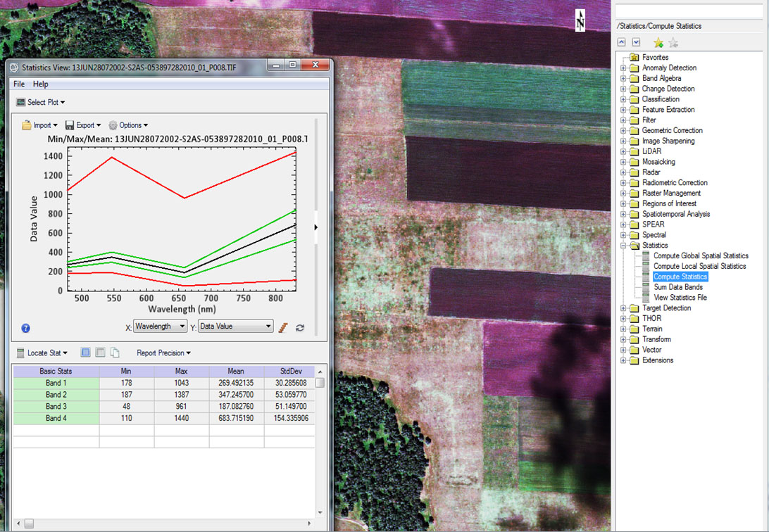Expand the Classification folder in toolbox
This screenshot has height=532, width=769.
pos(623,99)
